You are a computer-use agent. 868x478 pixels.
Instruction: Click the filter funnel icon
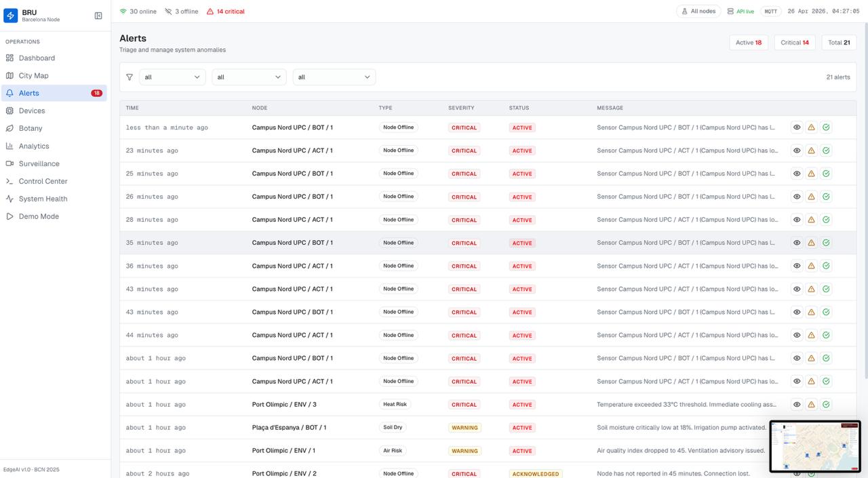(x=130, y=77)
